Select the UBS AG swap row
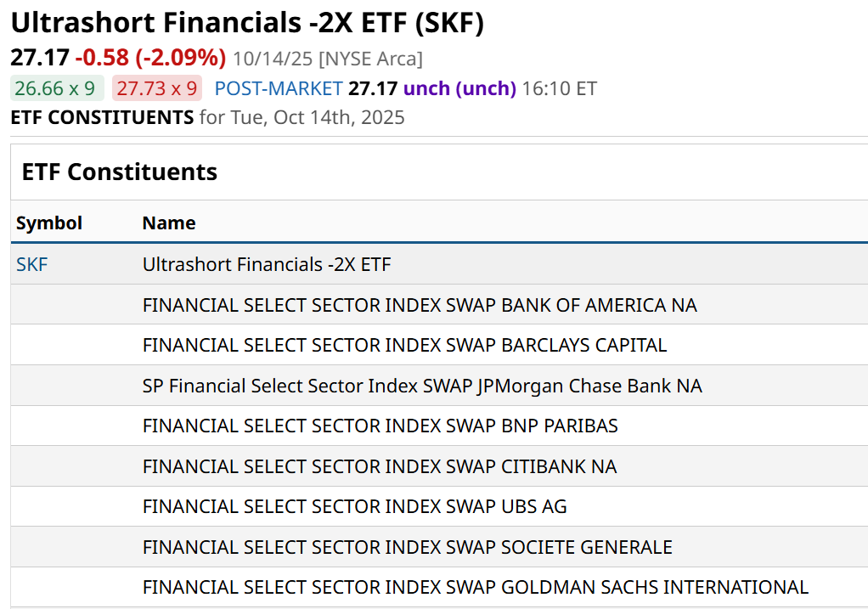The width and height of the screenshot is (868, 609). (354, 506)
